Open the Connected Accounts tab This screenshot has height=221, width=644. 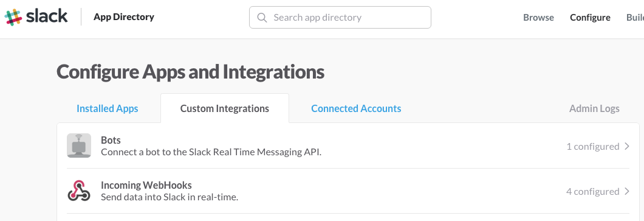click(x=356, y=108)
